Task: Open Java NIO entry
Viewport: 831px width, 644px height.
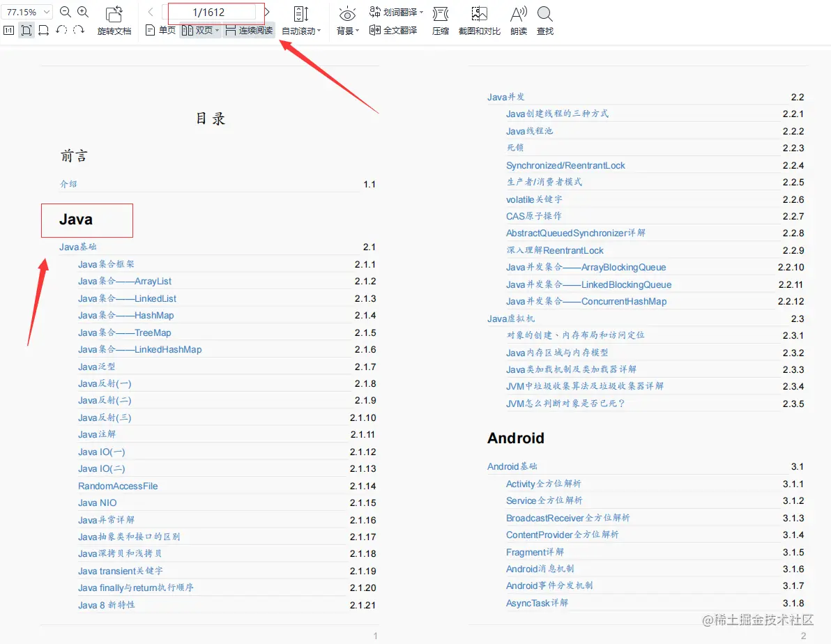Action: 98,503
